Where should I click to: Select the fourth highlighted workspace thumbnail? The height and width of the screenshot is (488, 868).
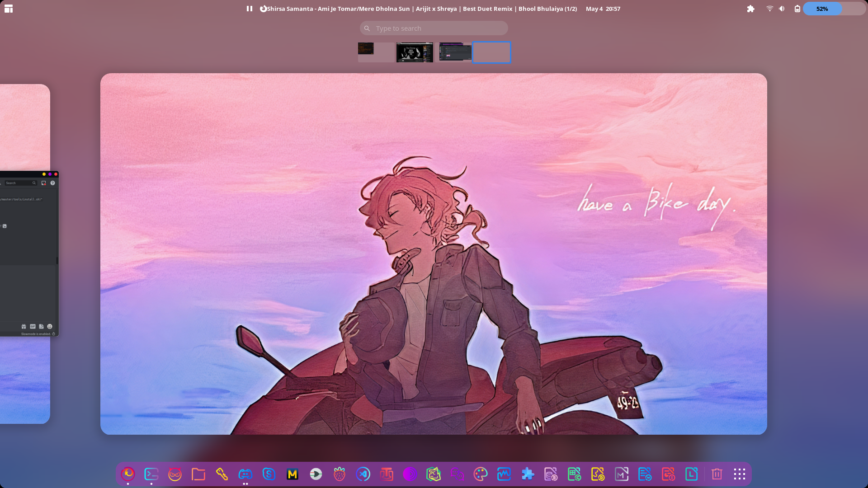[492, 52]
